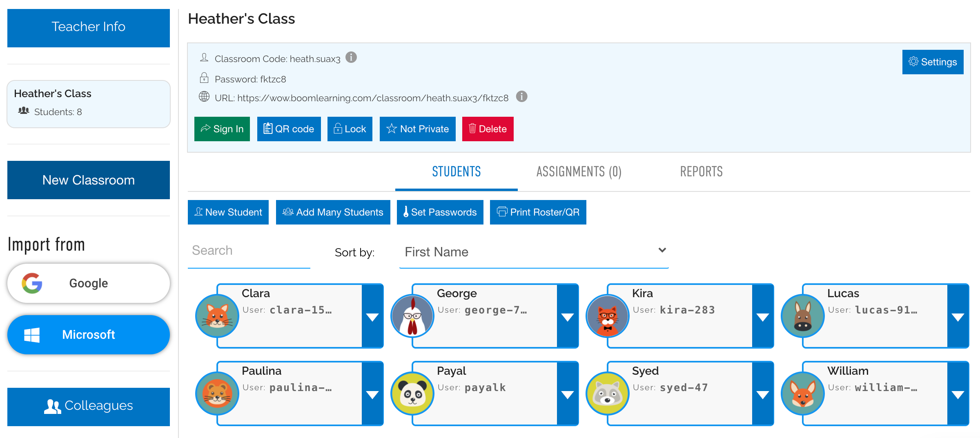Add a New Student
Image resolution: width=980 pixels, height=438 pixels.
(228, 212)
